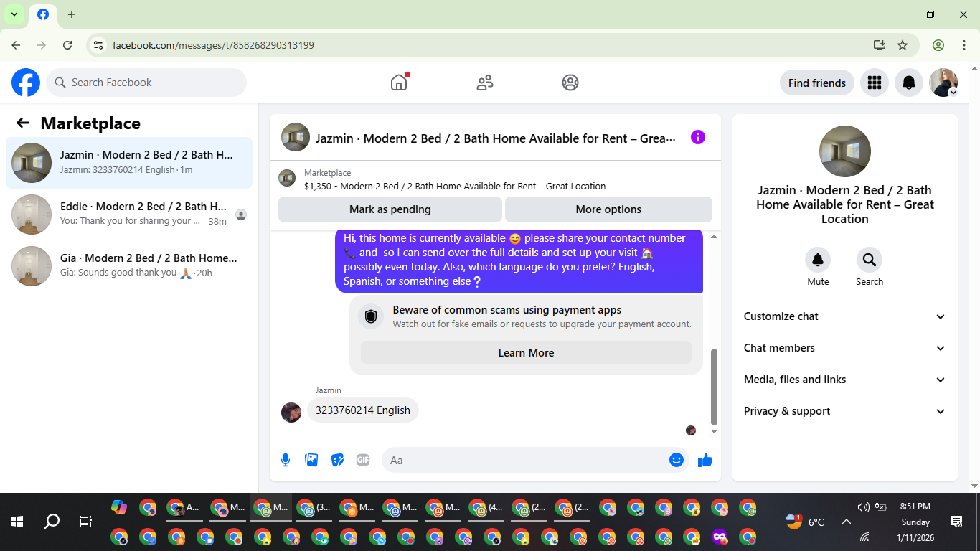980x551 pixels.
Task: Switch to the Facebook browser tab
Action: click(43, 14)
